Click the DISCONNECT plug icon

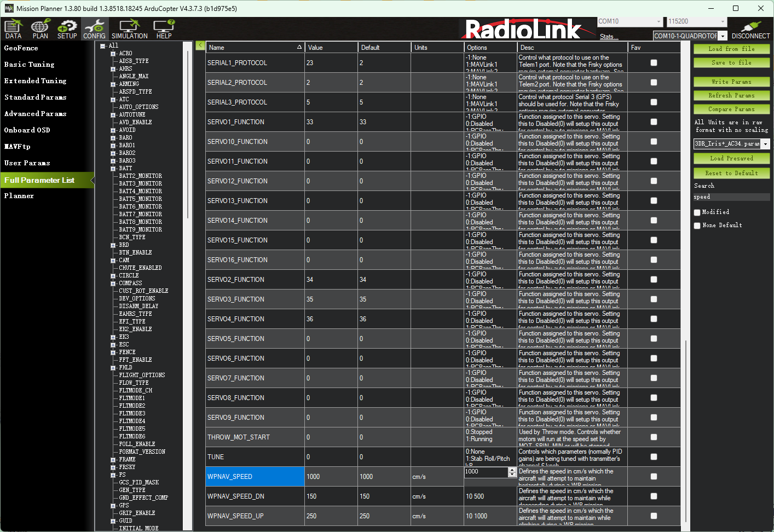(x=750, y=29)
